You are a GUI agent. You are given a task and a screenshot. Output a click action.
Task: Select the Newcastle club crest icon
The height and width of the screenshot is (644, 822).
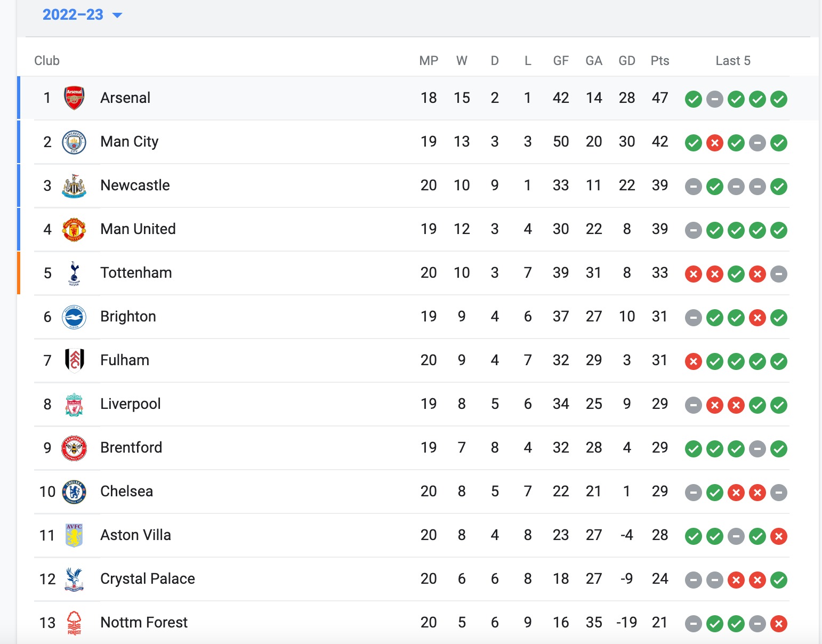coord(74,186)
